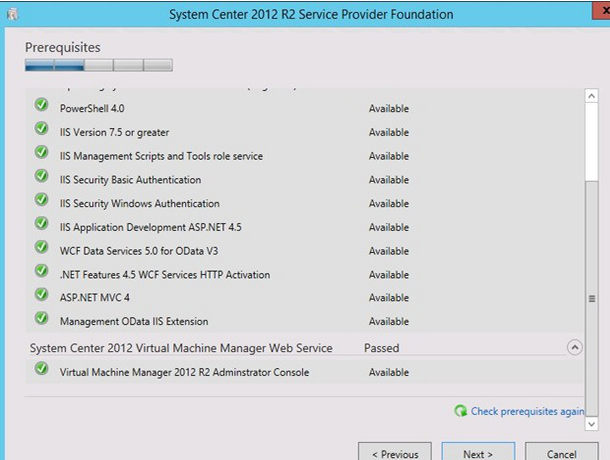Click the green check icon beside PowerShell 4.0
Viewport: 610px width, 460px height.
click(x=41, y=105)
